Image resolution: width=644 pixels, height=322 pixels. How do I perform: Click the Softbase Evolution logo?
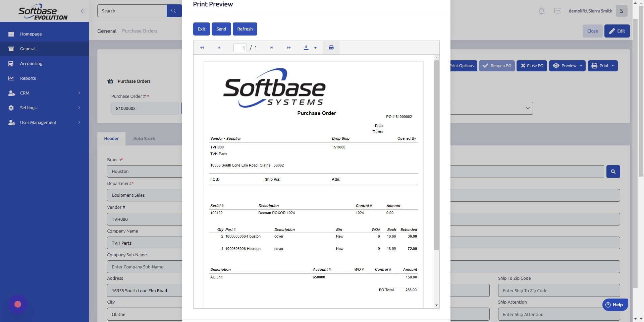(x=43, y=12)
